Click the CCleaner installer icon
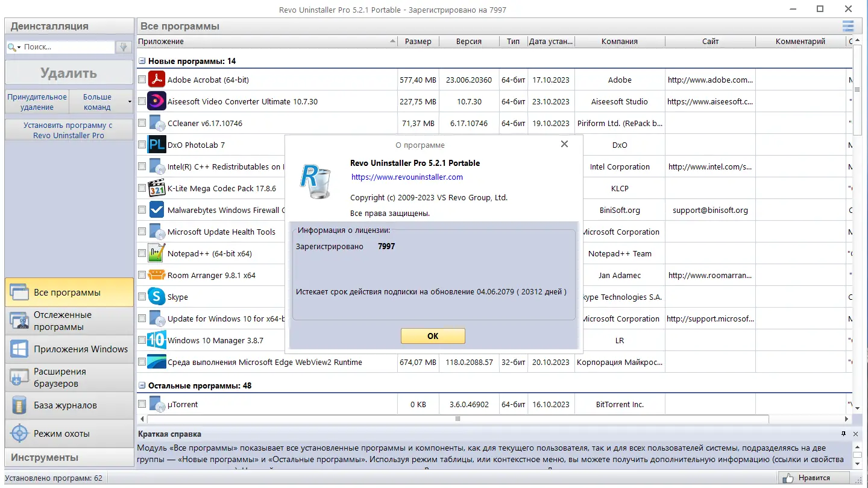 pos(157,123)
